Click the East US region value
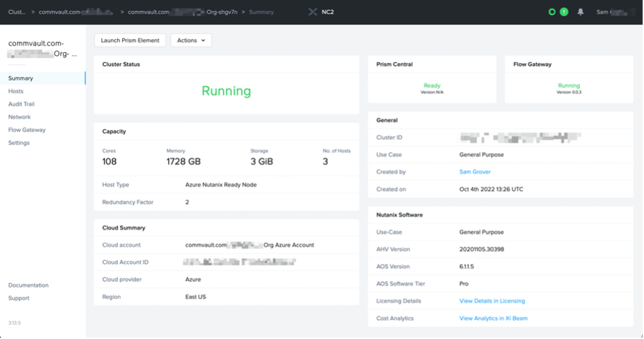Image resolution: width=644 pixels, height=339 pixels. click(x=195, y=297)
